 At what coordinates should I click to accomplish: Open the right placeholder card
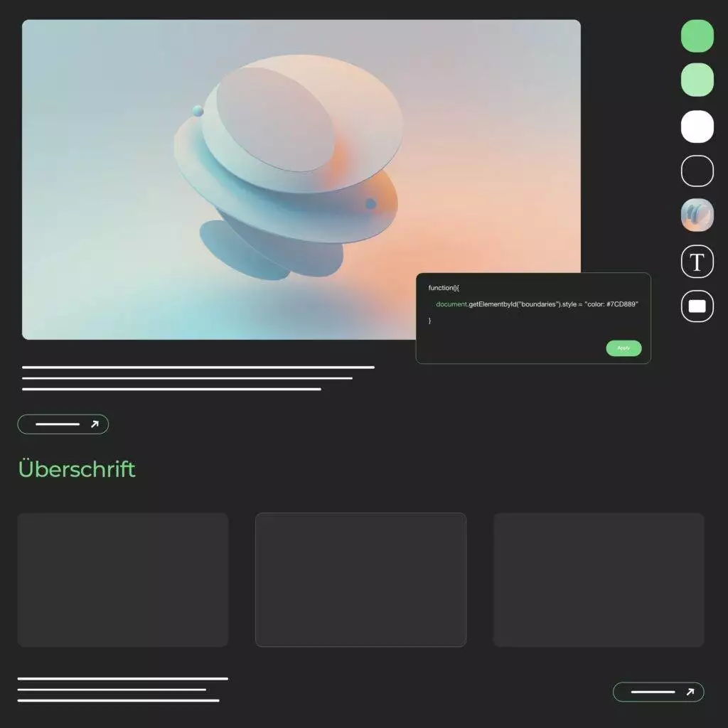click(x=599, y=579)
